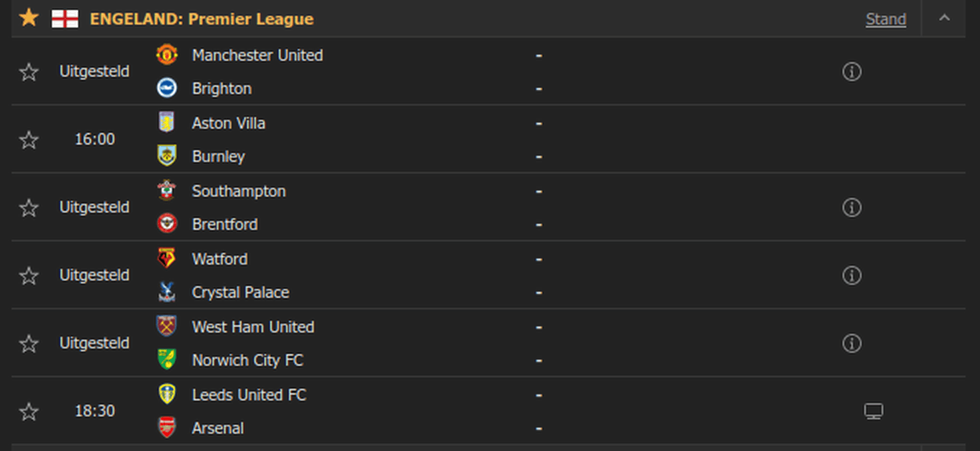The width and height of the screenshot is (980, 451).
Task: Click the 18:30 kickoff time
Action: (94, 411)
